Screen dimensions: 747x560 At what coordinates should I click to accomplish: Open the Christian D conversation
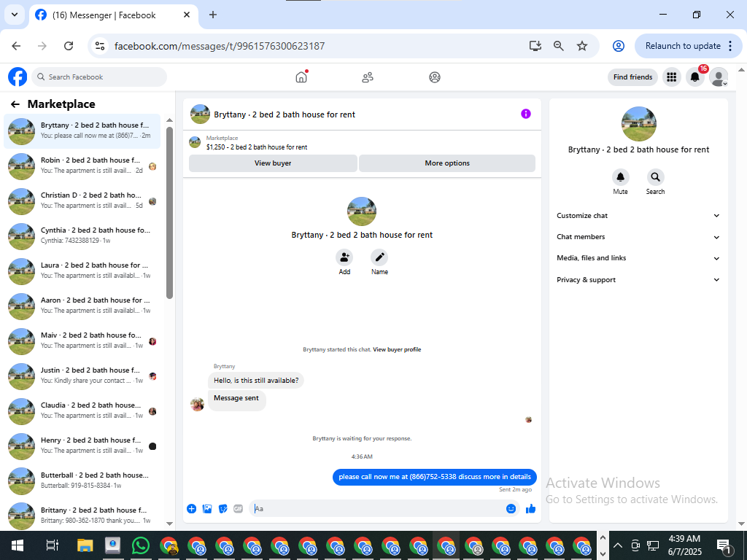[x=82, y=201]
